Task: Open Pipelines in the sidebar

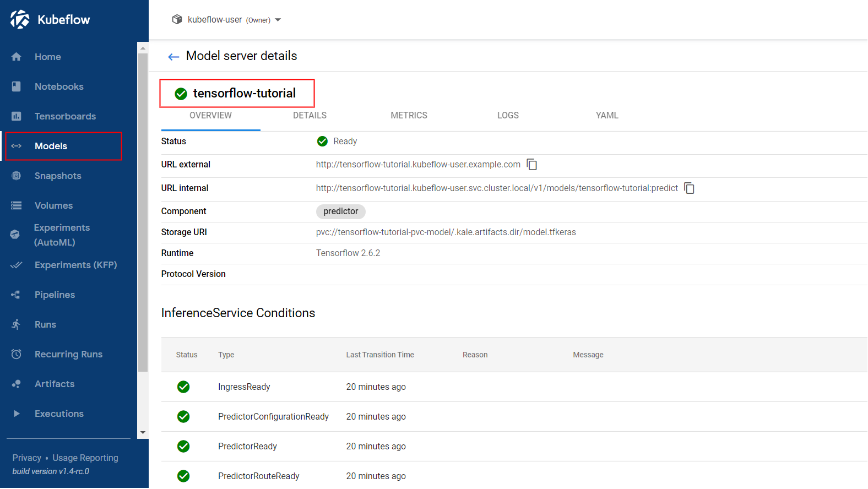Action: click(x=55, y=295)
